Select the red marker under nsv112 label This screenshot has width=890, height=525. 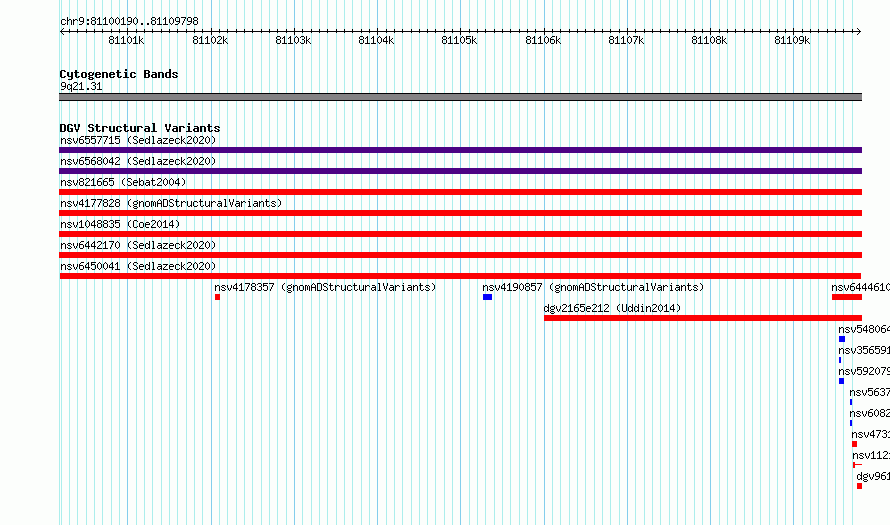point(857,465)
